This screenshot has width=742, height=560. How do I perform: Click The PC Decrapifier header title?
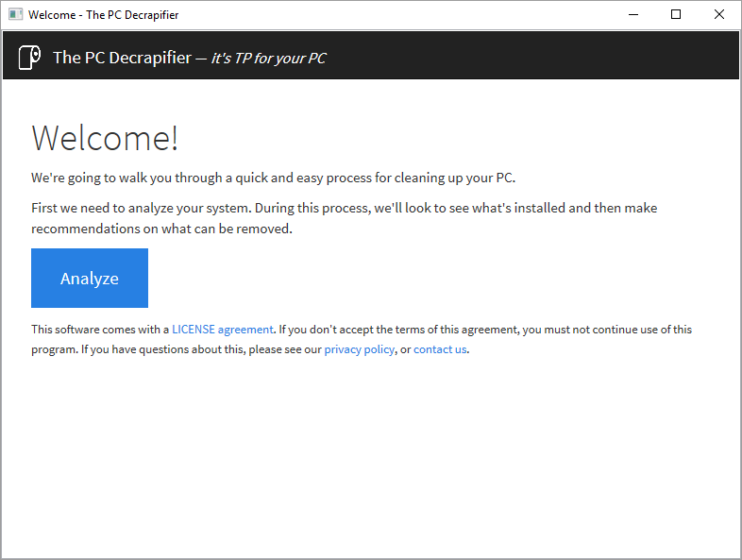coord(122,58)
